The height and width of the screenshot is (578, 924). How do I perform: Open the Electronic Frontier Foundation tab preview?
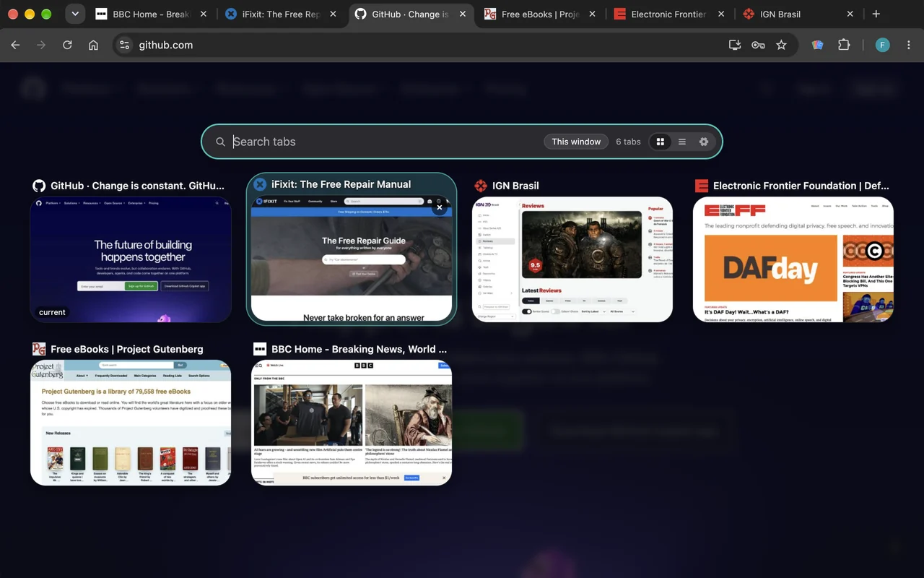793,259
